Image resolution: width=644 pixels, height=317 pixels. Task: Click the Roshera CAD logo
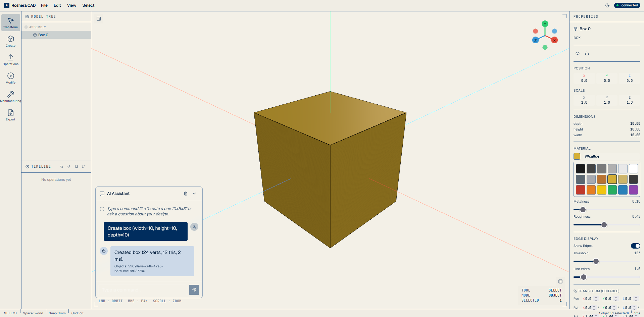[7, 5]
